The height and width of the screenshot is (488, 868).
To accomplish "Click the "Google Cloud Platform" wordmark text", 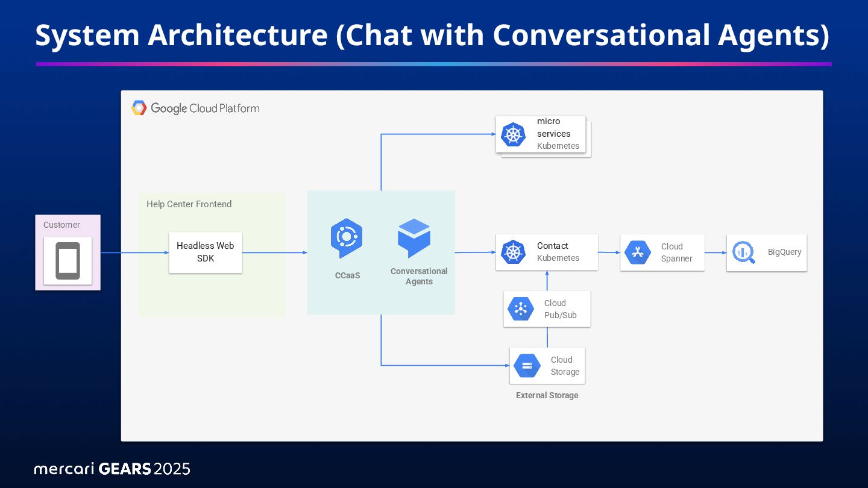I will click(205, 108).
